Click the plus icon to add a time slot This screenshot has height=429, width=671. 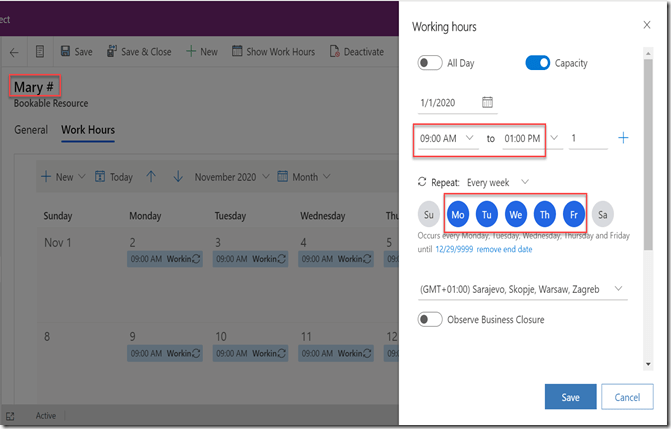pos(623,138)
